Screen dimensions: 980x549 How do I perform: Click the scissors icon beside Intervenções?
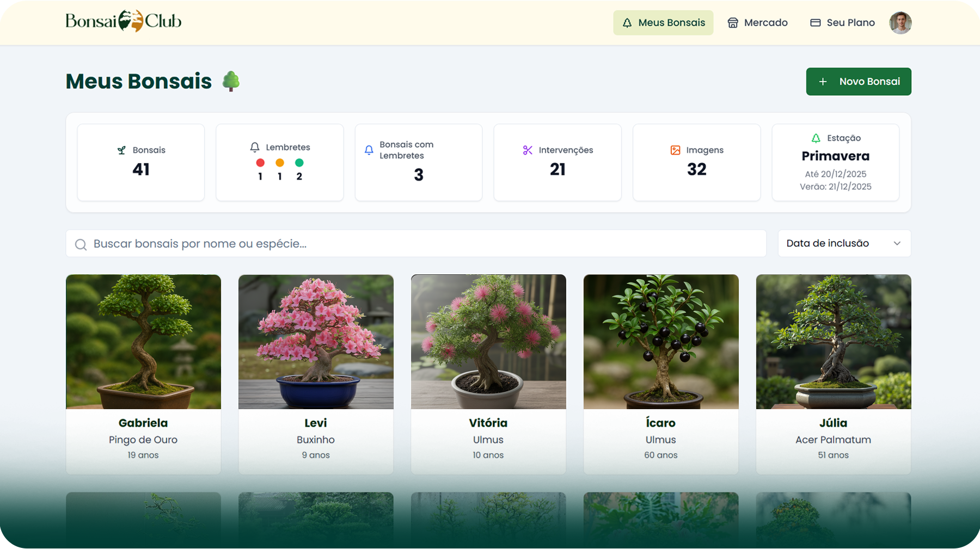[528, 150]
